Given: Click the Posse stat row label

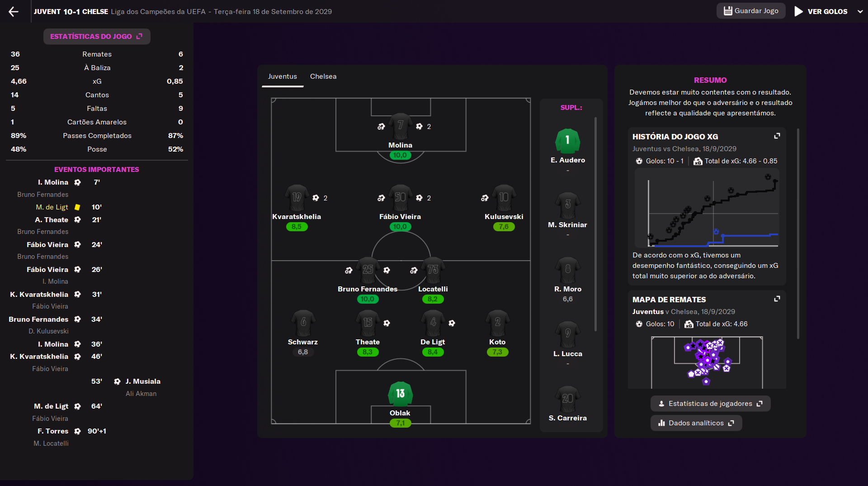Looking at the screenshot, I should (x=97, y=149).
